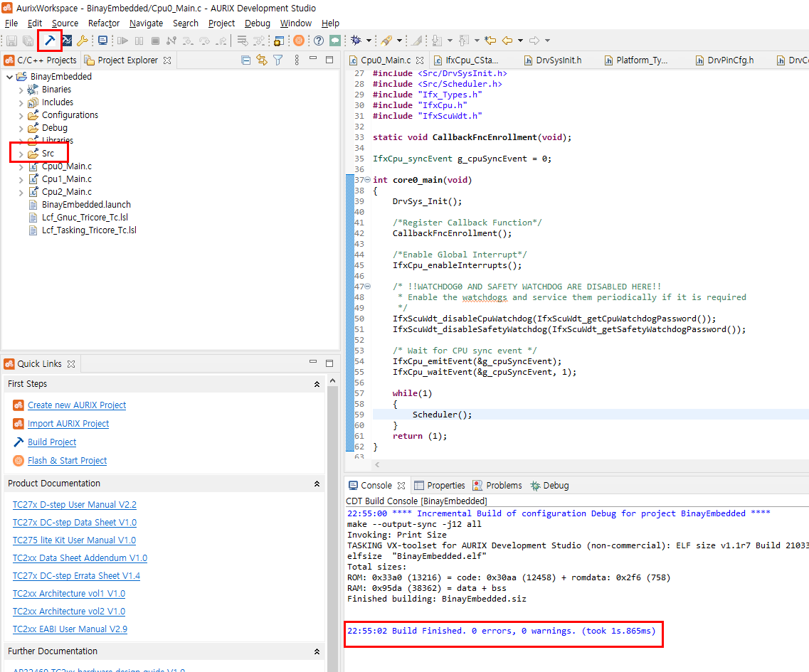Click the wrench settings icon in toolbar
809x672 pixels.
tap(82, 41)
